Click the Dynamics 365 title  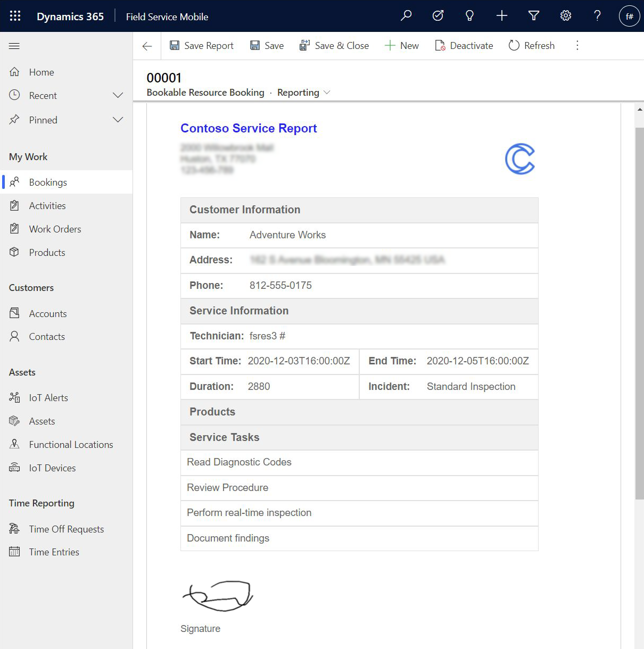tap(70, 16)
